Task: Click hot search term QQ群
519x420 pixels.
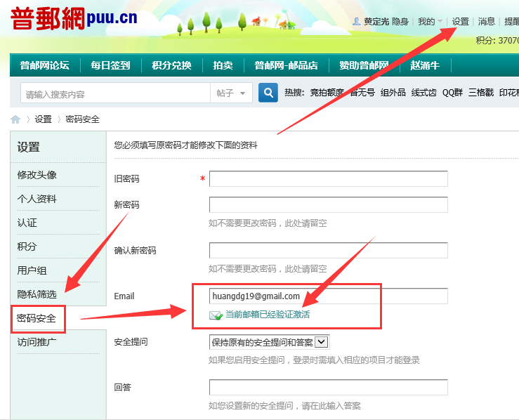Action: pos(452,93)
